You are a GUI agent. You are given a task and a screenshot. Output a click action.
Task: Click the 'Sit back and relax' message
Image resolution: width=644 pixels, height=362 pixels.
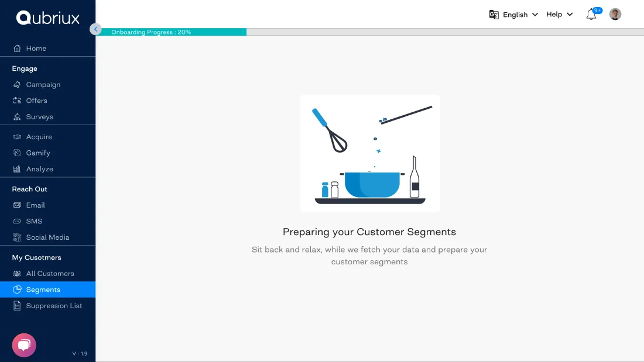pos(369,256)
